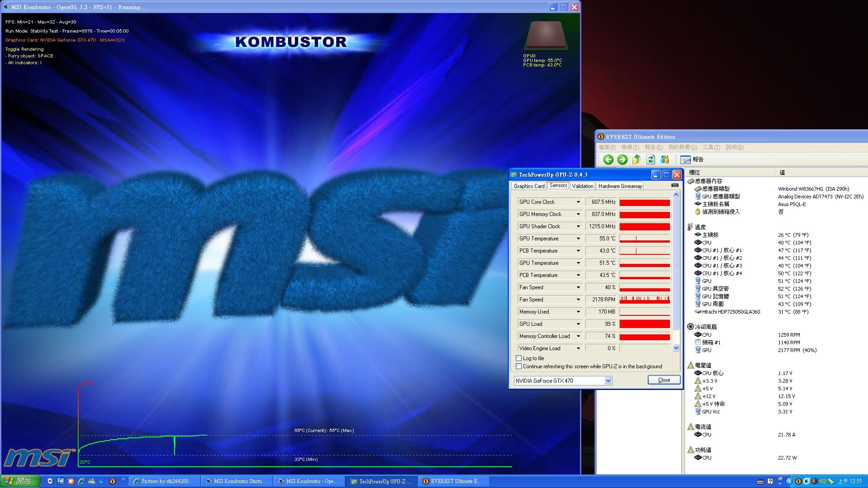Enable Log to file checkbox
The height and width of the screenshot is (488, 868).
click(x=519, y=358)
